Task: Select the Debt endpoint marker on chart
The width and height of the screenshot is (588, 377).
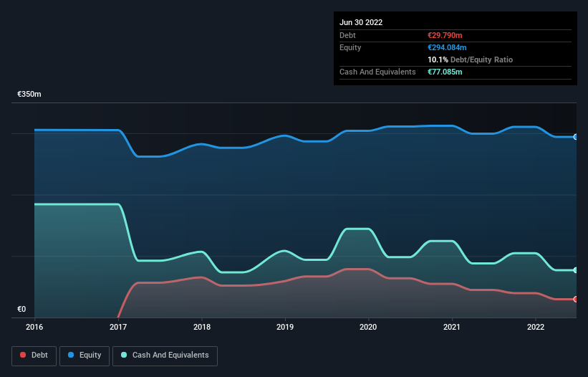Action: (x=576, y=299)
